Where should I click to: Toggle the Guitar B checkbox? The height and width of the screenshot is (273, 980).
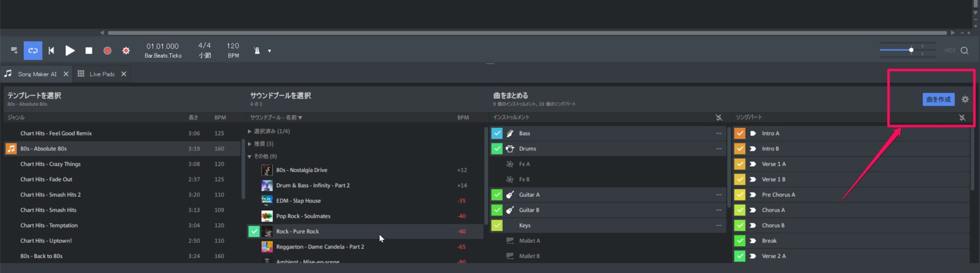(497, 210)
